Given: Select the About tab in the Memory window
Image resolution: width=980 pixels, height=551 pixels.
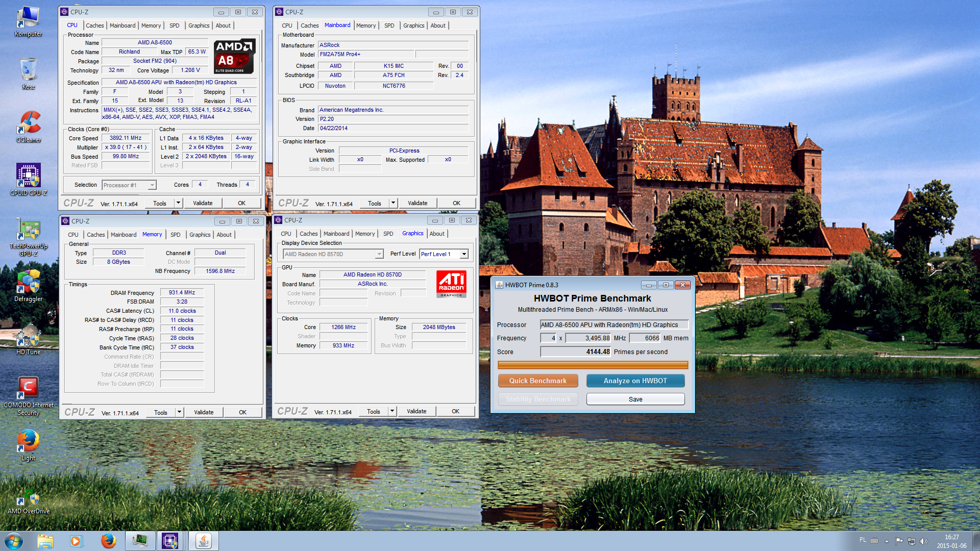Looking at the screenshot, I should pyautogui.click(x=224, y=235).
